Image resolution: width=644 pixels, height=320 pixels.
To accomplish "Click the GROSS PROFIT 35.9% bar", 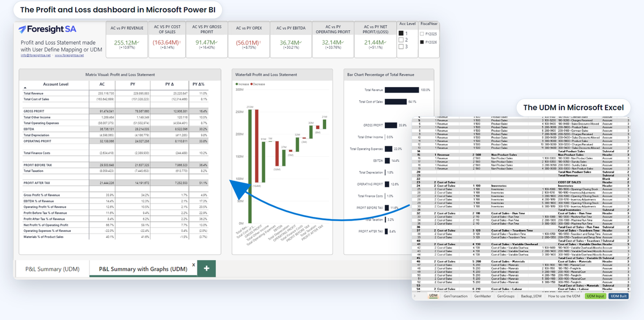I will tap(391, 125).
